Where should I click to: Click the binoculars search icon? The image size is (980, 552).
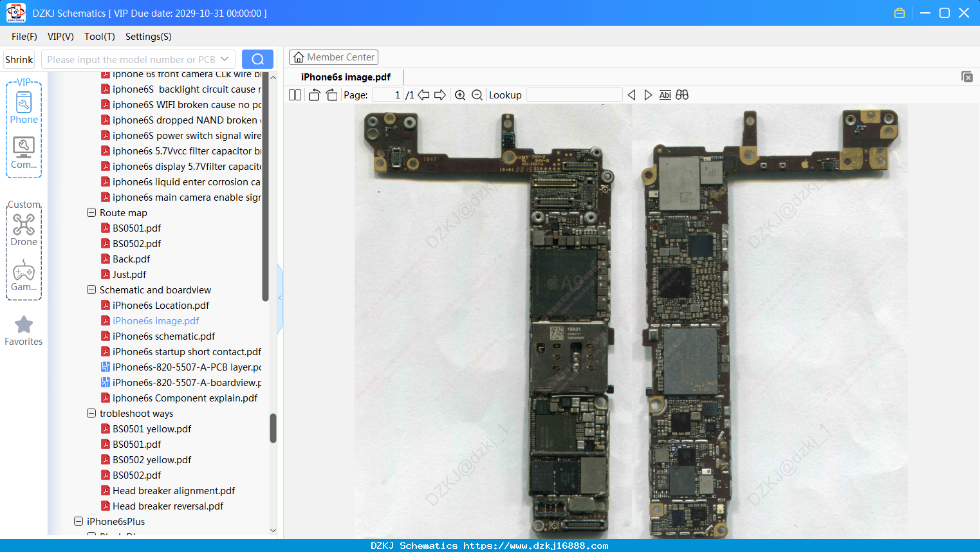coord(682,95)
